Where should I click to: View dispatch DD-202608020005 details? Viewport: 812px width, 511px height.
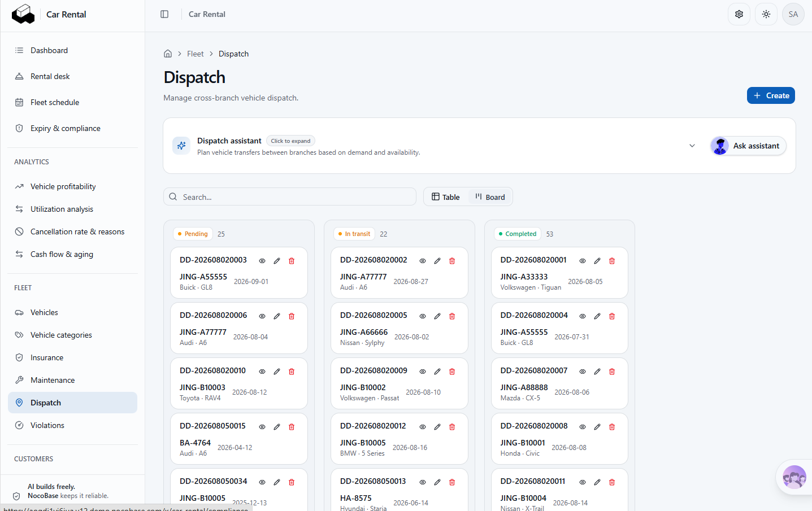pos(423,316)
